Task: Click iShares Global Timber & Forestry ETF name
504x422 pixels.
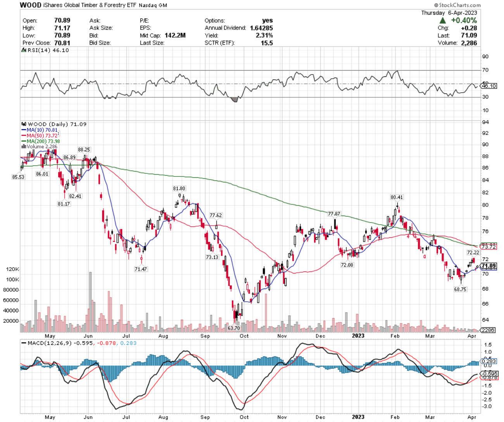Action: [x=90, y=5]
